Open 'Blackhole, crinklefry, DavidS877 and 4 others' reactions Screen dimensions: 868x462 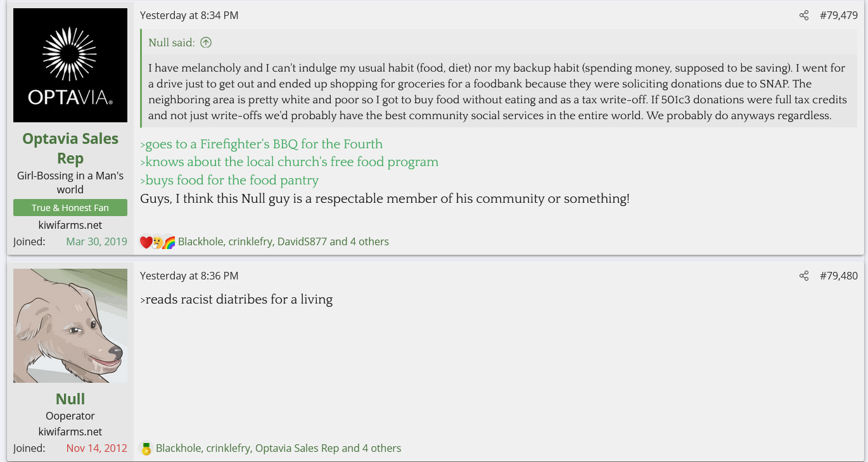tap(283, 241)
